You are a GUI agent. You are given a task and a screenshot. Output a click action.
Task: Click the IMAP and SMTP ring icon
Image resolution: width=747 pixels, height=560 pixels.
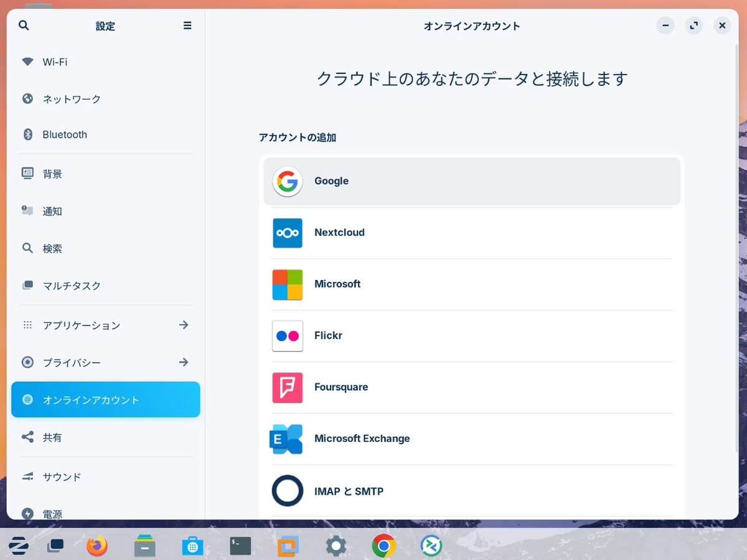coord(287,490)
